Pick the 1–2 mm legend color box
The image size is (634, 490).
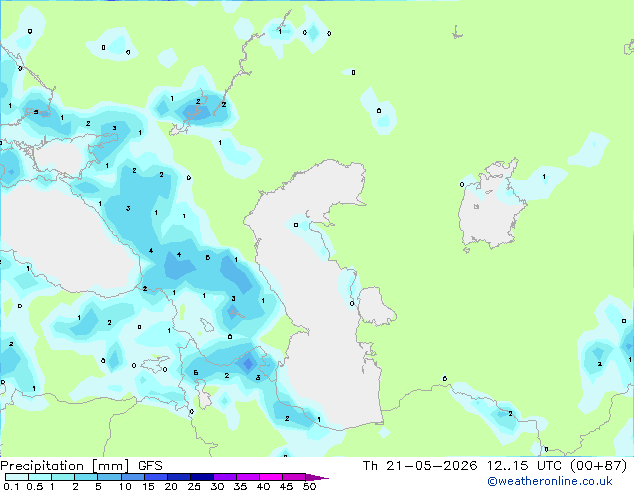pyautogui.click(x=63, y=477)
